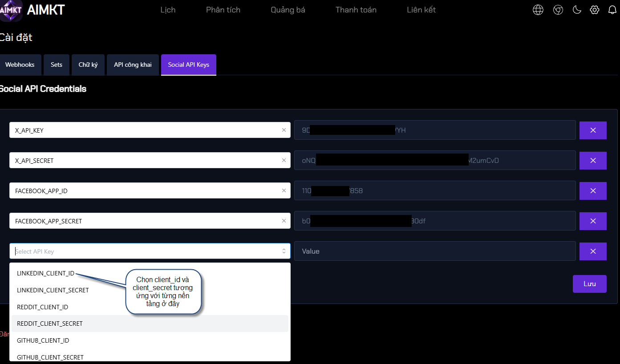Delete the FACEBOOK_APP_SECRET row using purple X
This screenshot has height=364, width=620.
[x=592, y=221]
